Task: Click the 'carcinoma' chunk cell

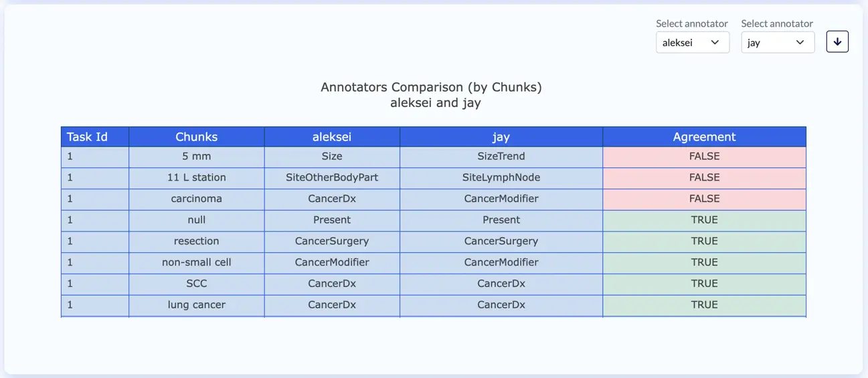Action: pos(197,199)
